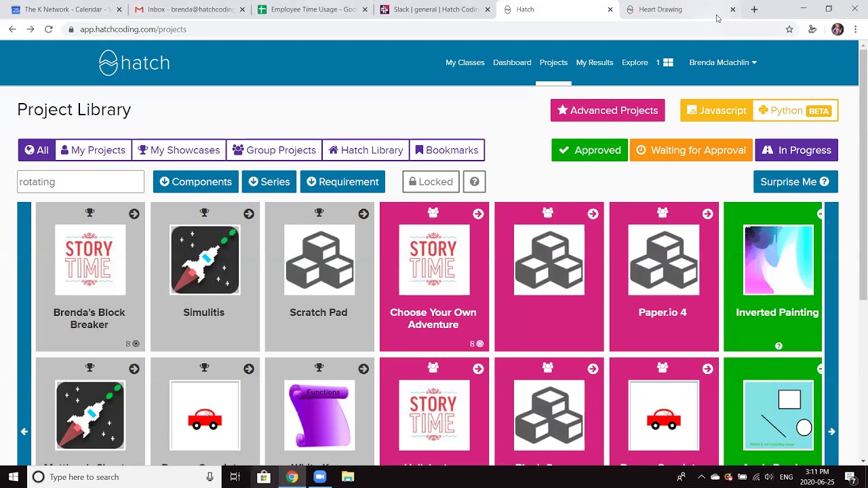The height and width of the screenshot is (488, 868).
Task: Reload the page in Chrome
Action: (48, 29)
